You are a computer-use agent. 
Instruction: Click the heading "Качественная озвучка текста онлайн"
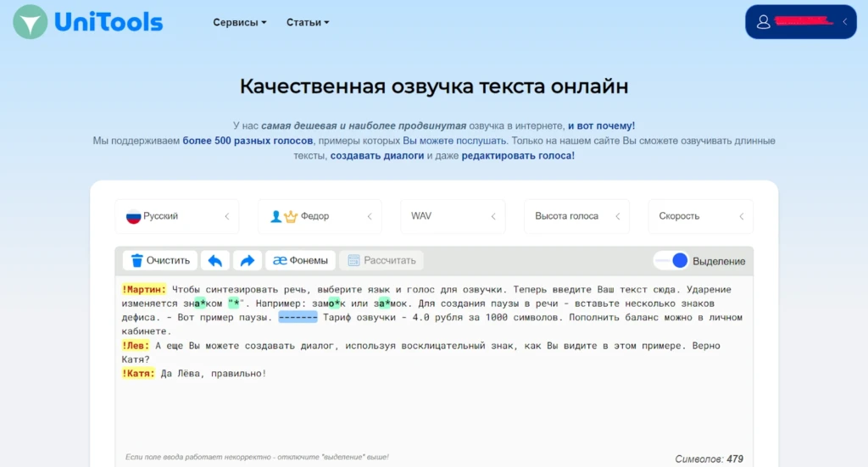pyautogui.click(x=434, y=86)
